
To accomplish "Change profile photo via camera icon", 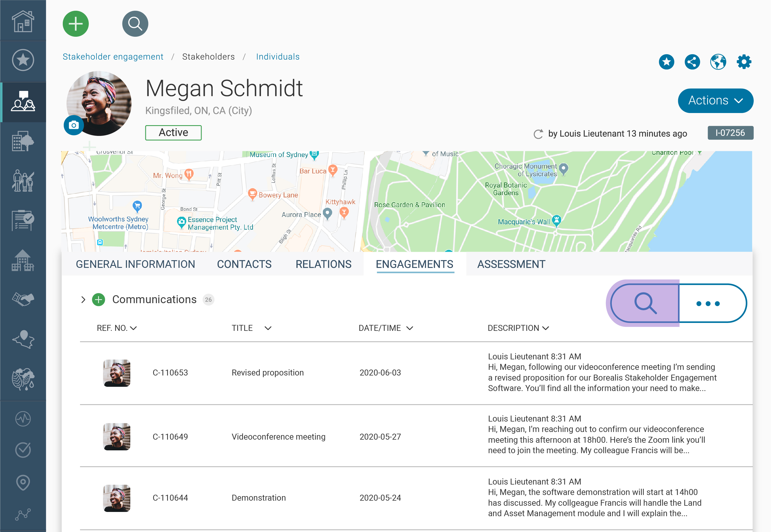I will click(x=74, y=125).
